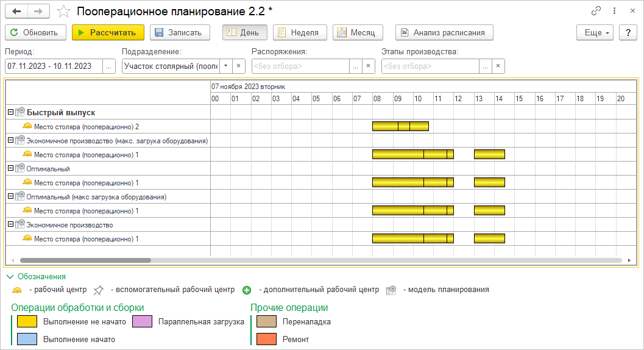Collapse the Обозначения legend section
The image size is (644, 350).
[x=36, y=276]
